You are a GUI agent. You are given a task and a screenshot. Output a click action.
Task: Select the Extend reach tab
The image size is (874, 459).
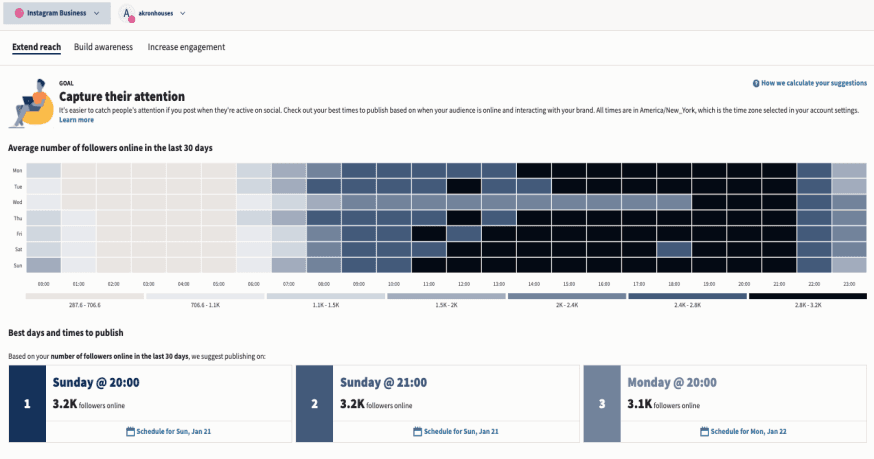37,47
